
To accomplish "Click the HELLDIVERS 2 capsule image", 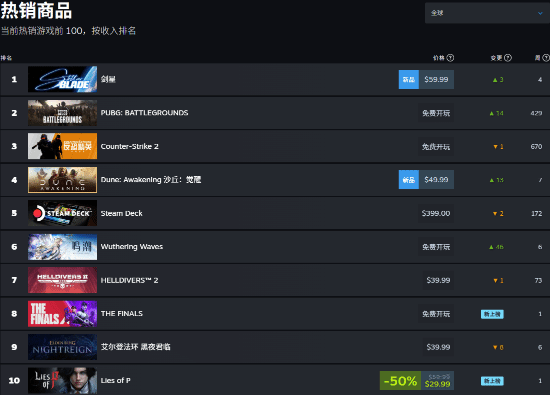I will 62,280.
